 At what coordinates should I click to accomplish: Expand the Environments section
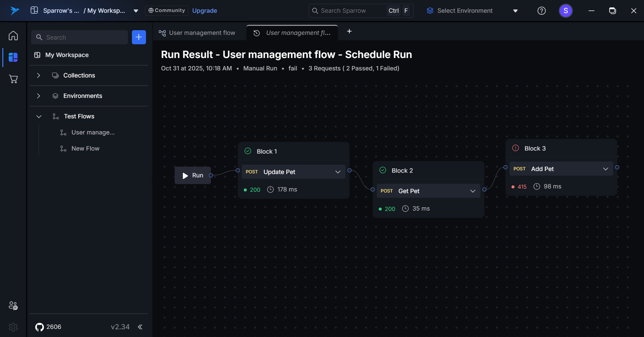click(39, 96)
